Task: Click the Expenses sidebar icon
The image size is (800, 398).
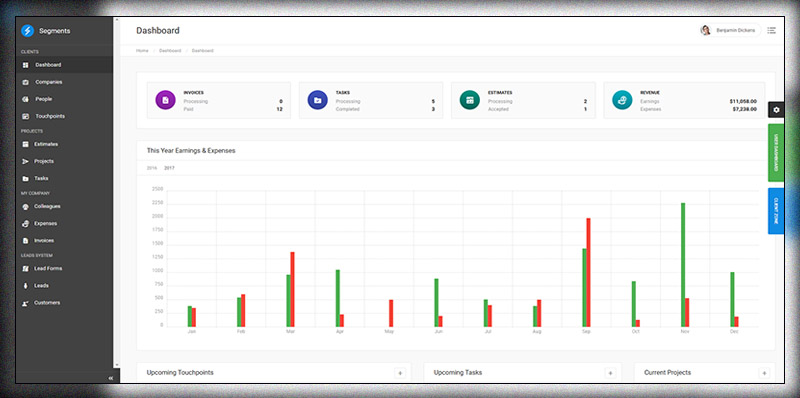Action: click(x=26, y=223)
